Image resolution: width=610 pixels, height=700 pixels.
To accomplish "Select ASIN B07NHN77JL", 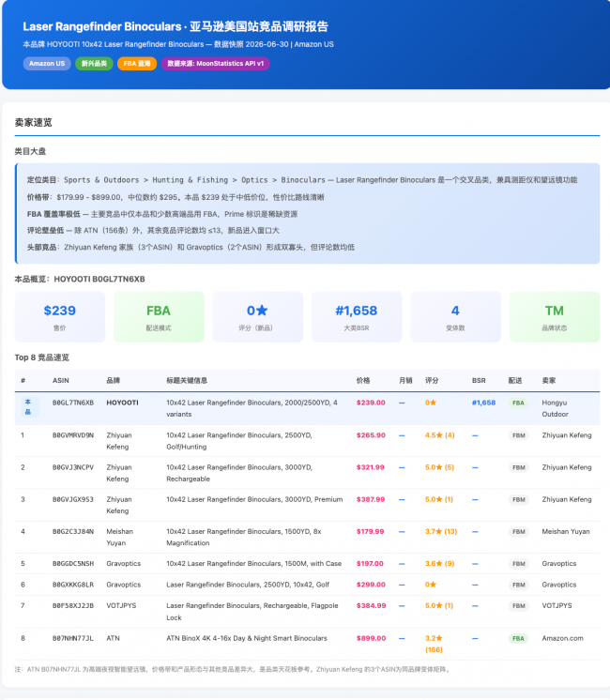I will tap(73, 638).
